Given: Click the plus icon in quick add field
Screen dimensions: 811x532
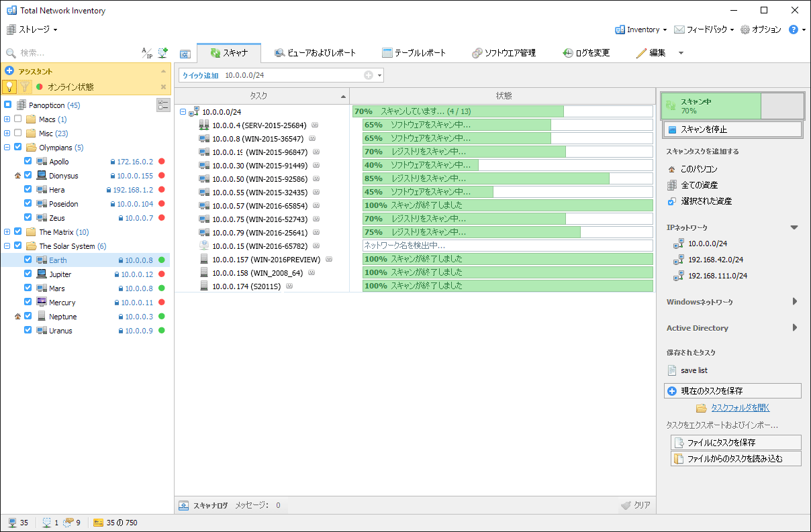Looking at the screenshot, I should pos(368,75).
